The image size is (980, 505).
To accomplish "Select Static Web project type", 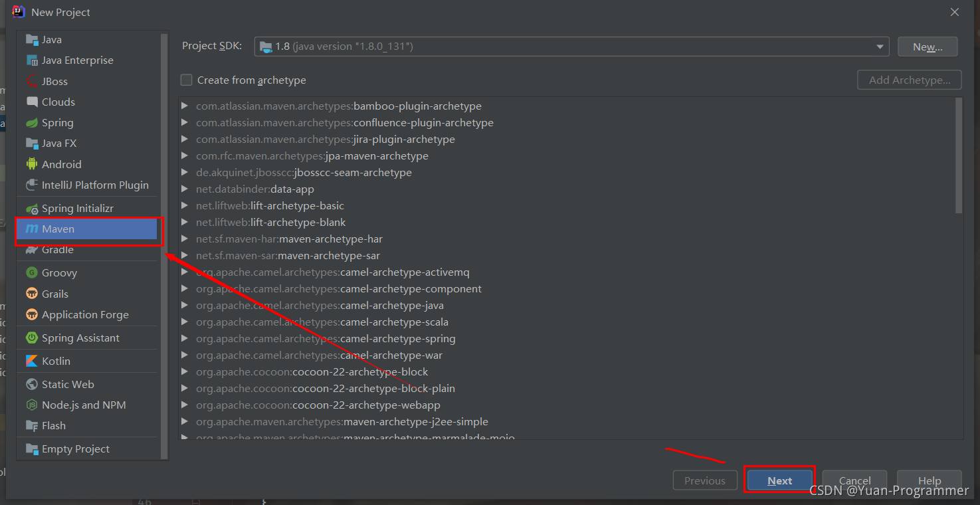I will tap(88, 384).
